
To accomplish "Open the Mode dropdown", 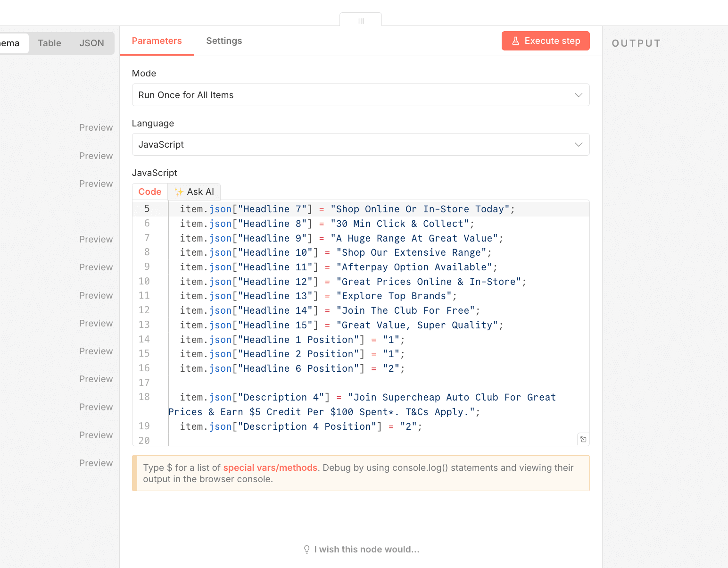I will coord(360,95).
